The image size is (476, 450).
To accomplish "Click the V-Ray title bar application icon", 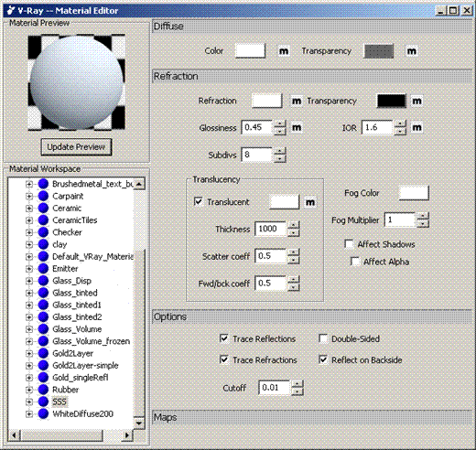I will coord(10,10).
